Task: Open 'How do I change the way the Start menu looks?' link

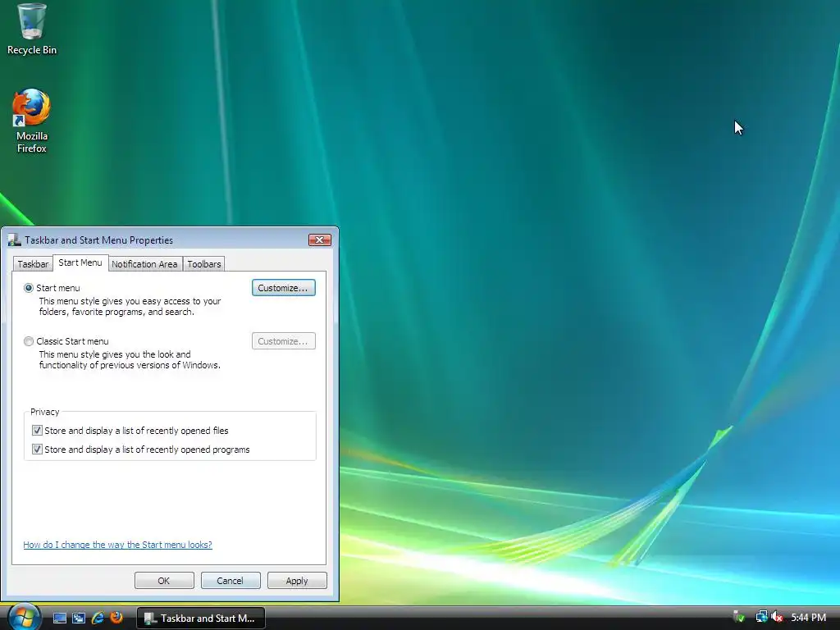Action: (x=118, y=545)
